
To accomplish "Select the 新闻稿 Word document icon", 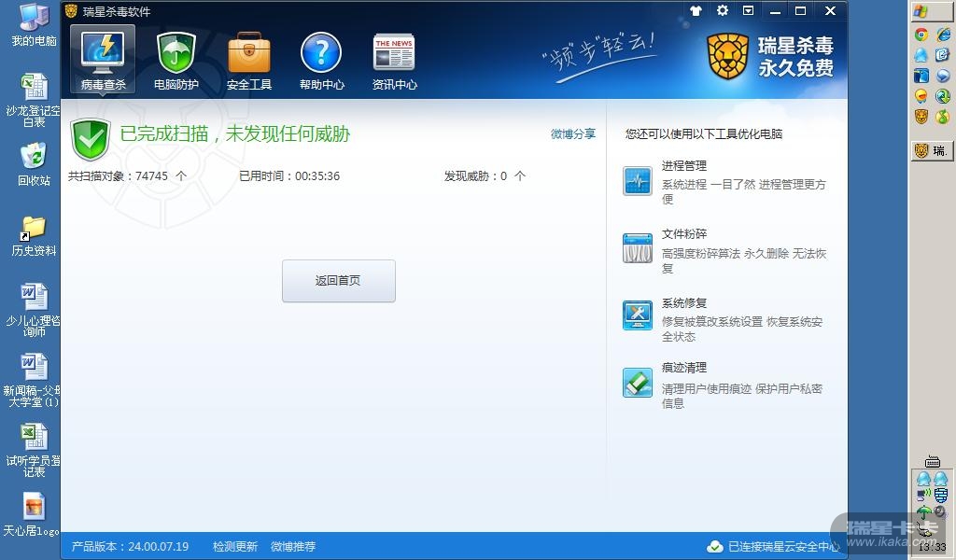I will coord(32,380).
